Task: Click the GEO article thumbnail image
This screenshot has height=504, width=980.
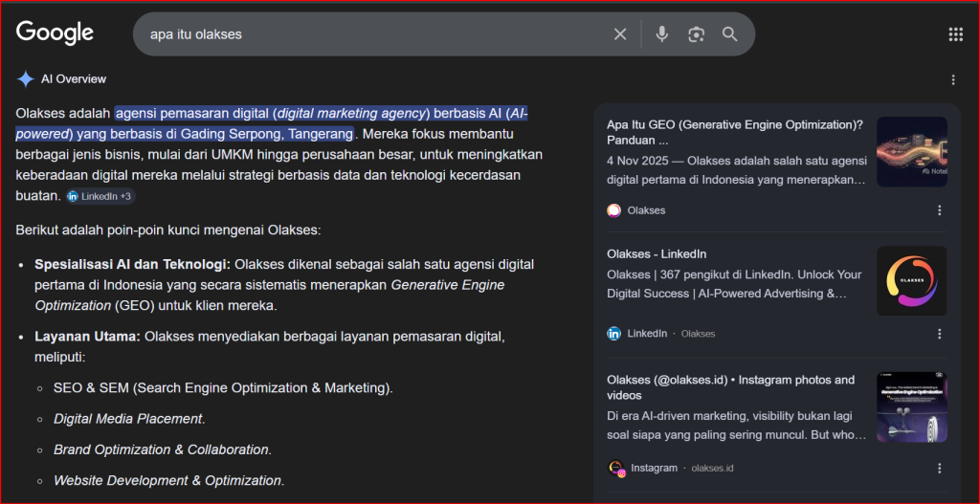Action: (911, 151)
